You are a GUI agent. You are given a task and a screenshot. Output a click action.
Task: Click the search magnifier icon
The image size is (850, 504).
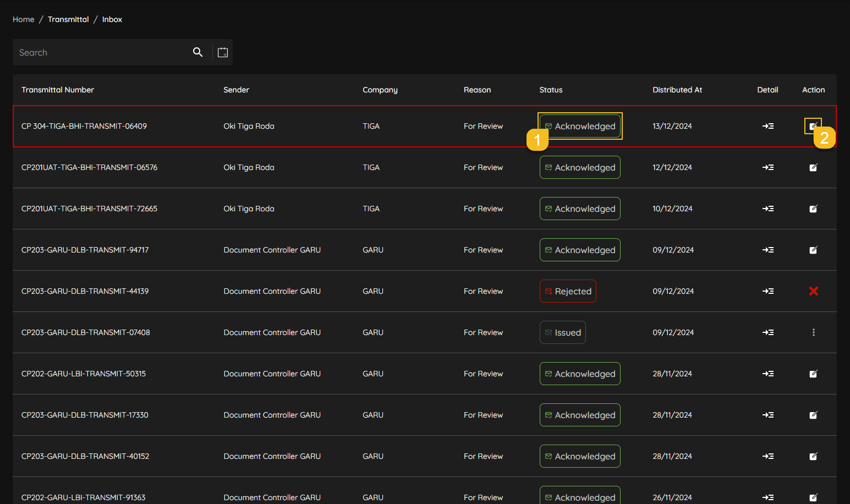pos(198,52)
